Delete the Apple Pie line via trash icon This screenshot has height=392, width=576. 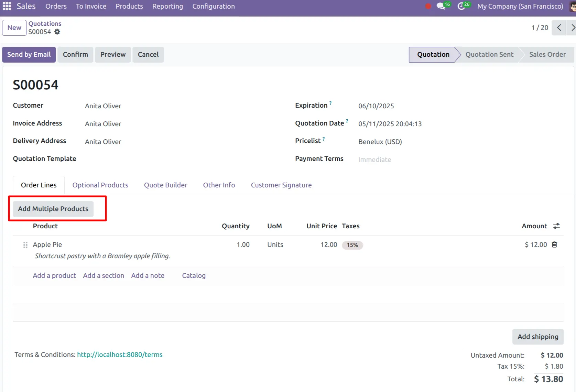click(x=554, y=244)
